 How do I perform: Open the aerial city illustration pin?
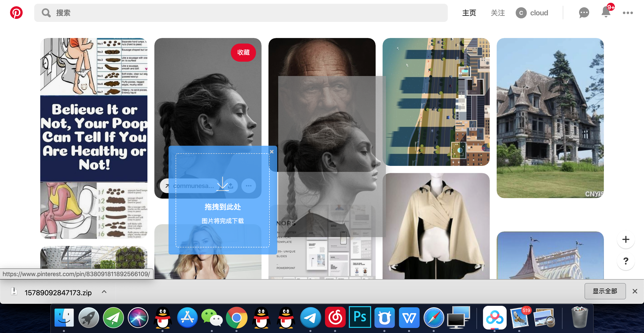click(x=436, y=102)
